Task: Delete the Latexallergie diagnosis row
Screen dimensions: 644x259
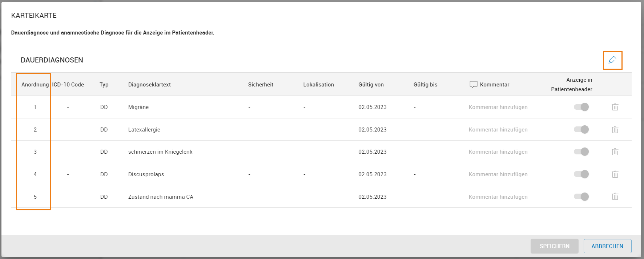Action: (x=615, y=130)
